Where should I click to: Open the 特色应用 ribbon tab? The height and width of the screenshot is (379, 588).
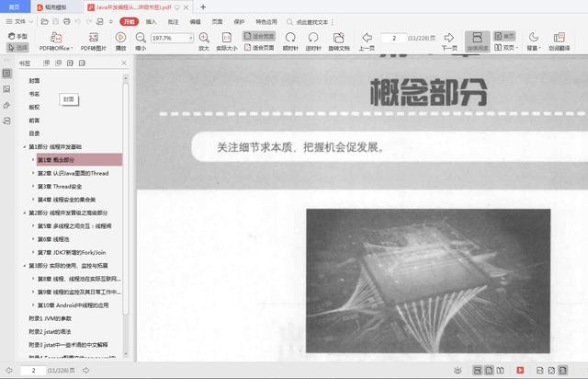pyautogui.click(x=266, y=22)
